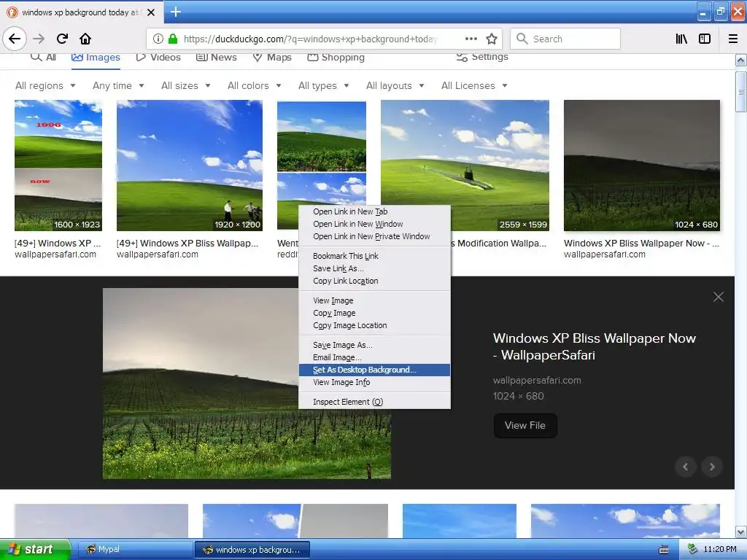Click the forward navigation arrow
The image size is (747, 560).
pos(39,39)
